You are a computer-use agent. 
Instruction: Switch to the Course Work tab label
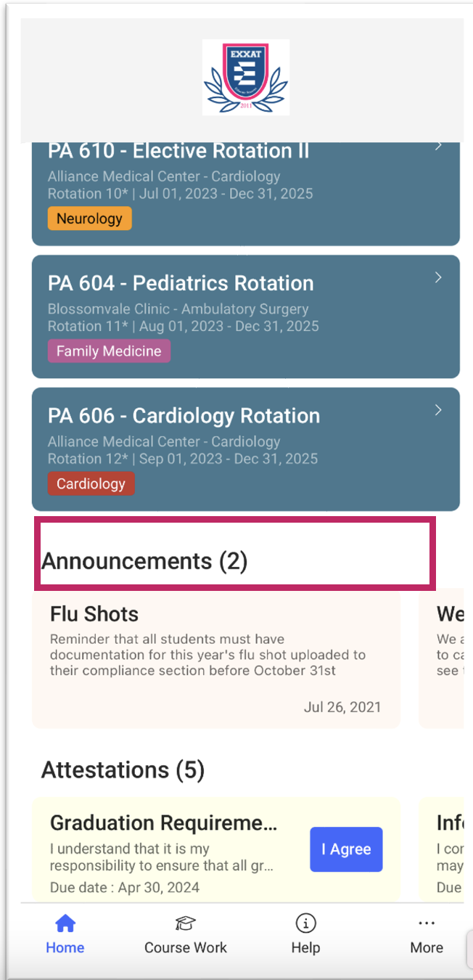[186, 948]
